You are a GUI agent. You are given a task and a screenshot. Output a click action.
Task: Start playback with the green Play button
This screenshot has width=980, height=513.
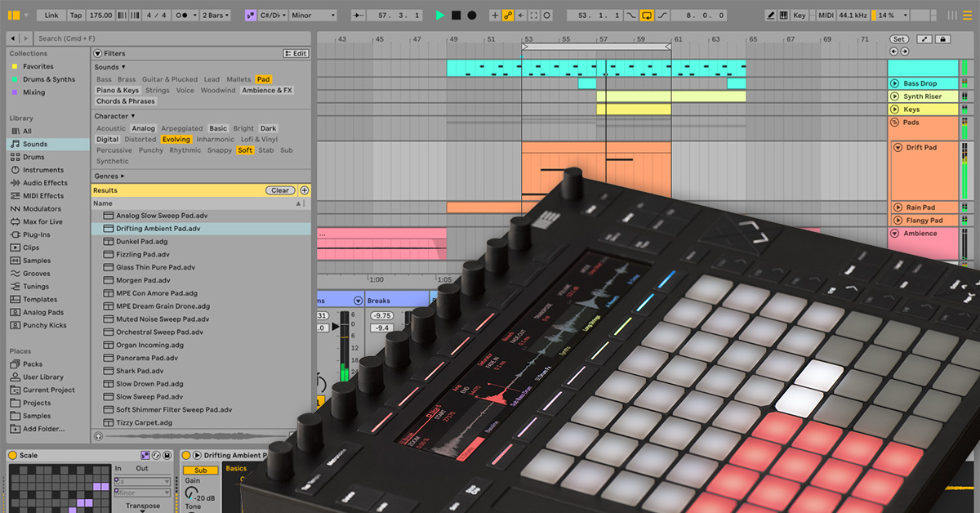440,15
